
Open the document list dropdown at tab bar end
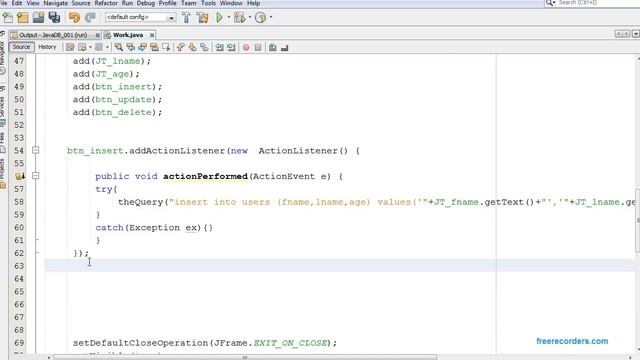pos(635,34)
